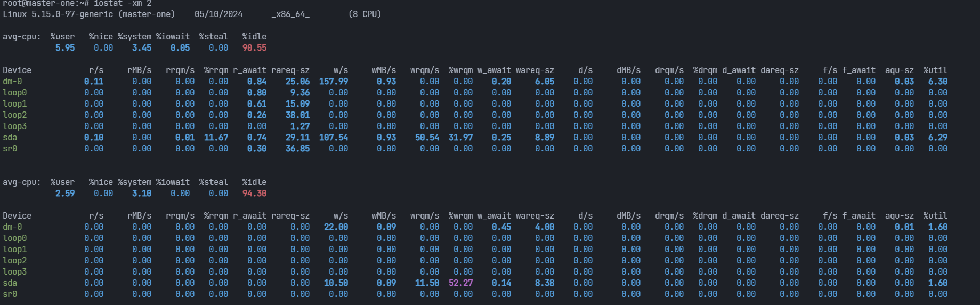Select the sr0 r_await value 0.30
Viewport: 980px width, 305px height.
(257, 149)
